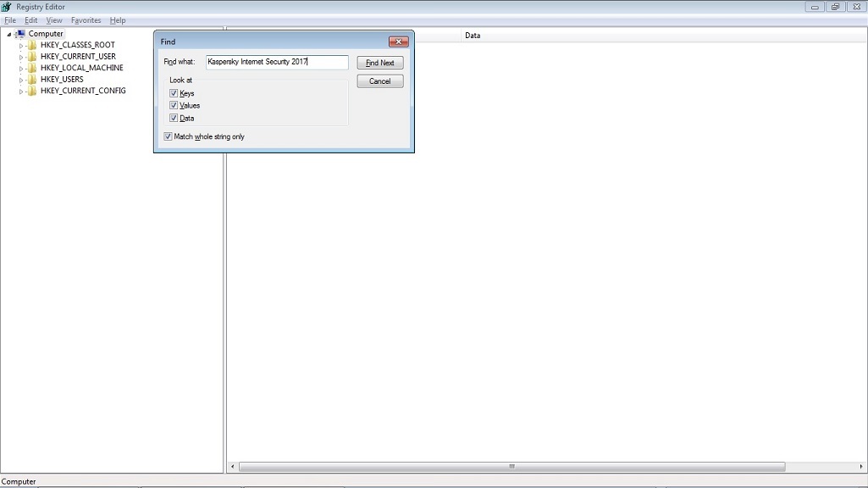Expand the HKEY_CURRENT_CONFIG node
Image resolution: width=868 pixels, height=488 pixels.
(21, 91)
